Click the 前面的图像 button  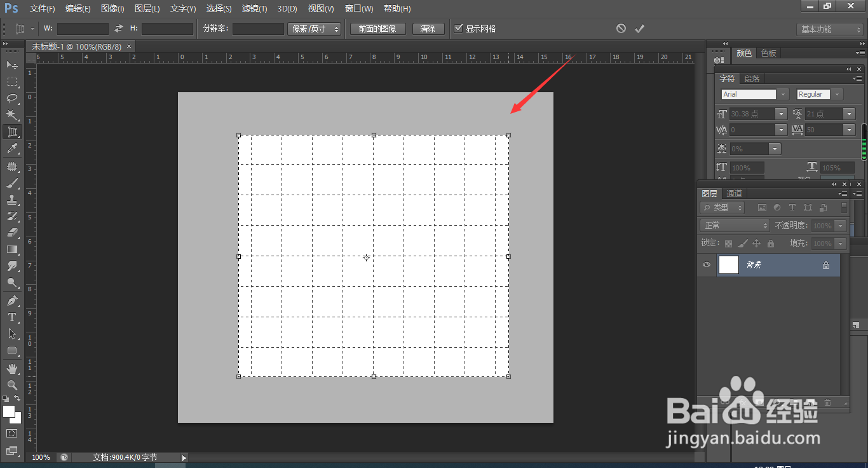point(377,29)
